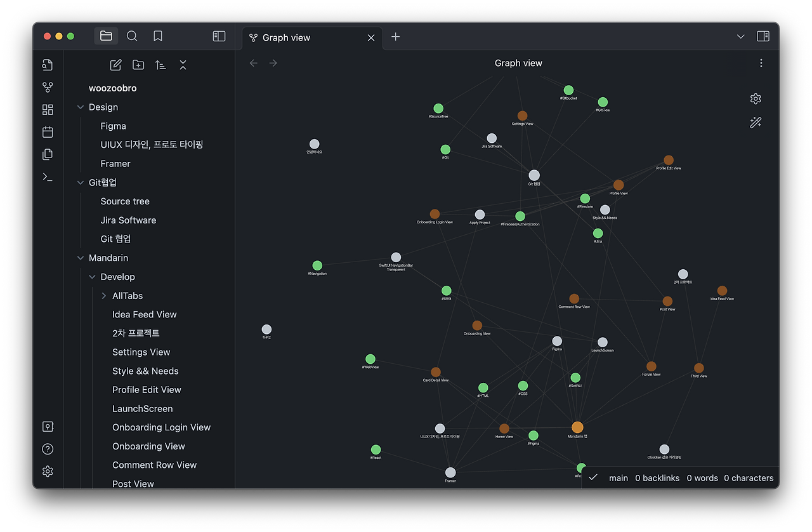
Task: Add a new tab with plus
Action: coord(396,37)
